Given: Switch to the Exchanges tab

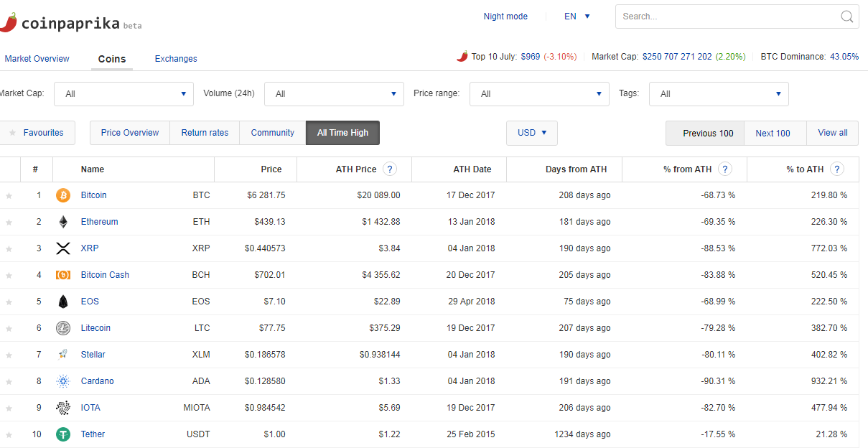Looking at the screenshot, I should [176, 59].
